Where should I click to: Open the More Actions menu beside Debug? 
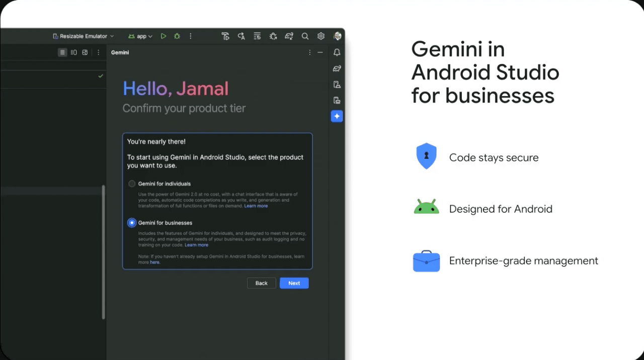pos(191,36)
